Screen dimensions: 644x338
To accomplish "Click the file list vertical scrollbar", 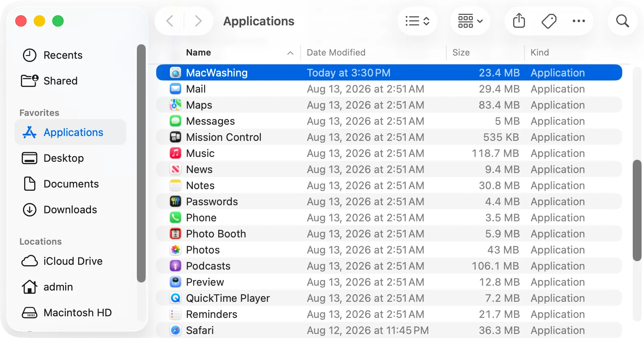I will click(x=637, y=210).
